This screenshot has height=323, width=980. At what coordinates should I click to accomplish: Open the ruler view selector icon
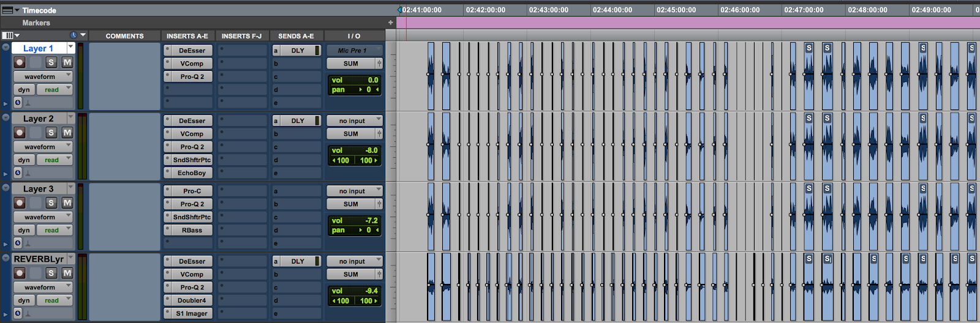coord(10,10)
